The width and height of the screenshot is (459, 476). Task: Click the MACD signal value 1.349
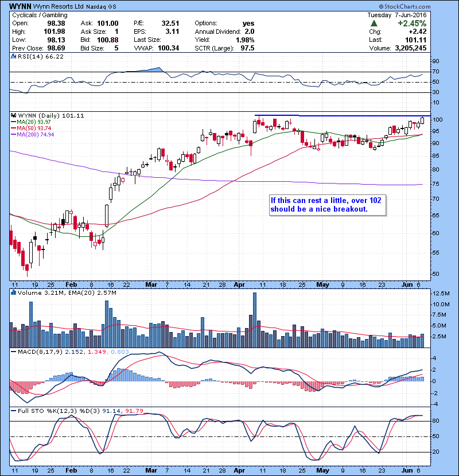click(97, 352)
